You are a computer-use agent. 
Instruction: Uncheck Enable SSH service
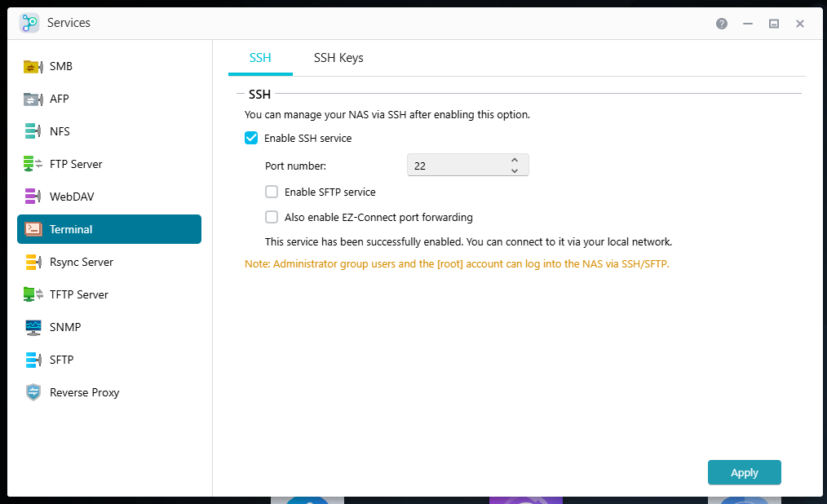(x=251, y=138)
